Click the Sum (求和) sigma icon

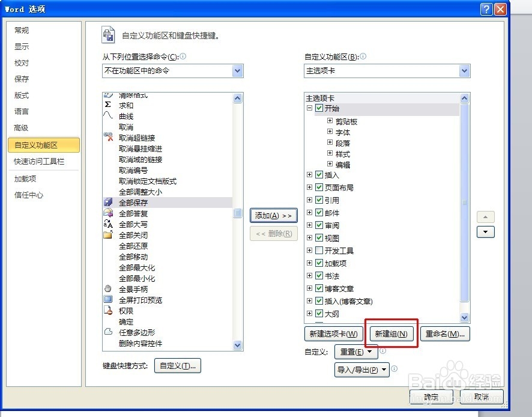coord(108,105)
